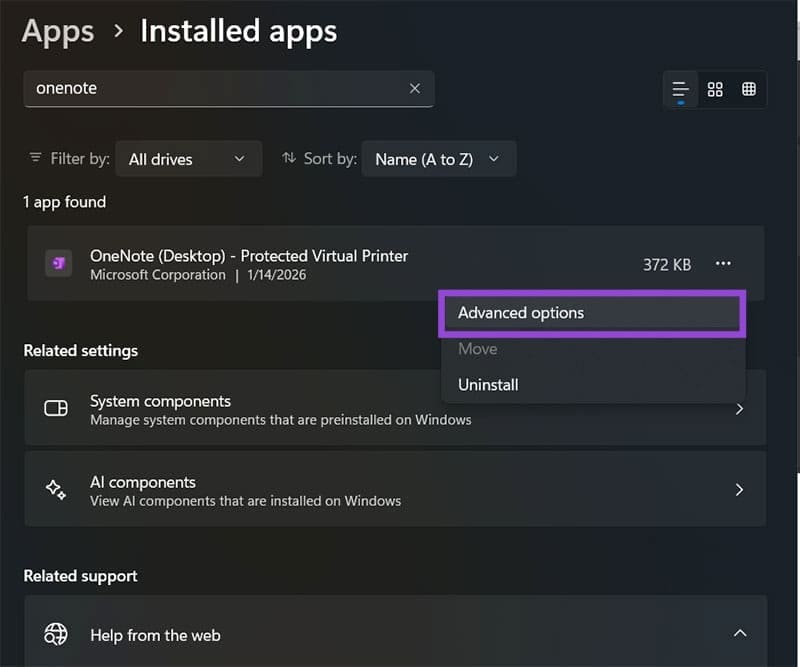800x667 pixels.
Task: Click inside the search input field
Action: [x=200, y=88]
